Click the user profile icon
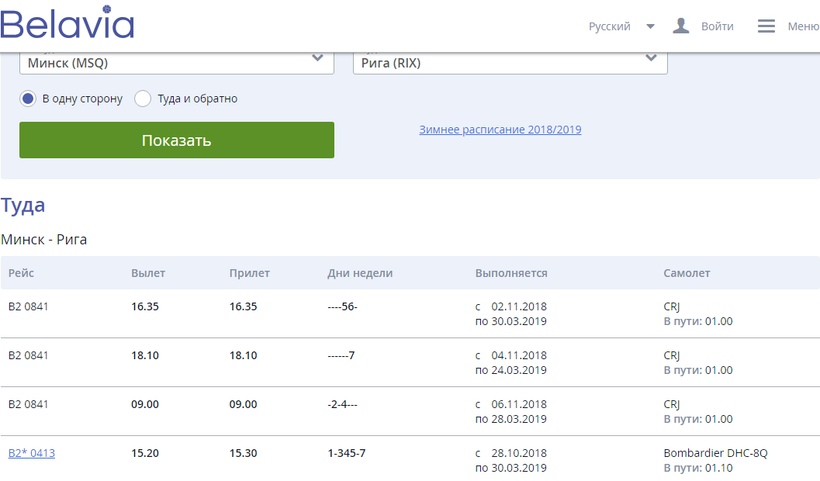The height and width of the screenshot is (481, 820). point(681,26)
